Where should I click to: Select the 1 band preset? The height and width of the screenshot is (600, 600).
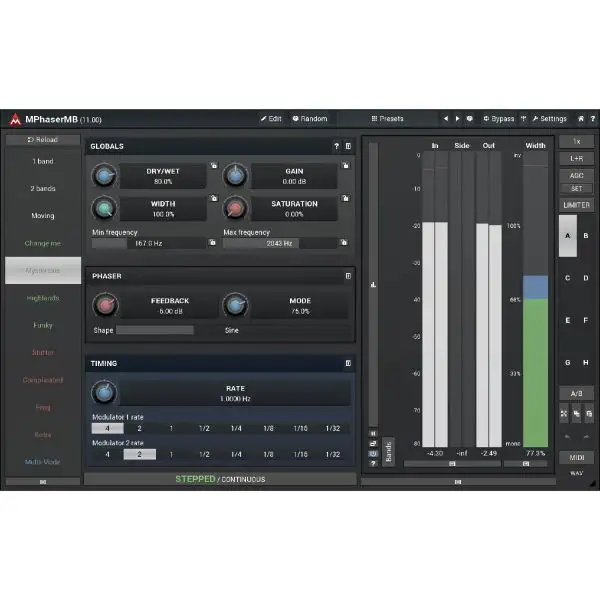pos(43,161)
